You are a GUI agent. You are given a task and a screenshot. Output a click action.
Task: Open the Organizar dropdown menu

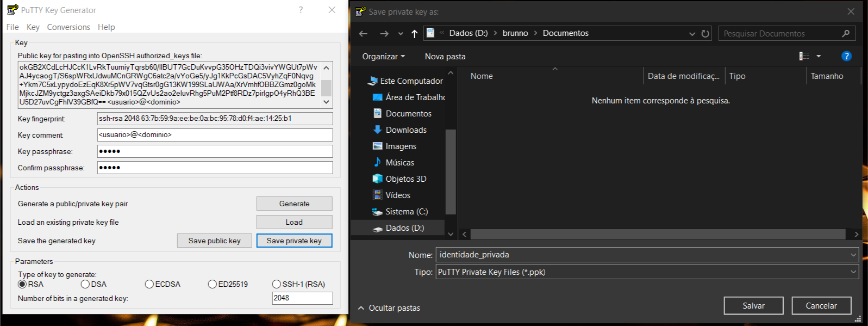coord(383,57)
